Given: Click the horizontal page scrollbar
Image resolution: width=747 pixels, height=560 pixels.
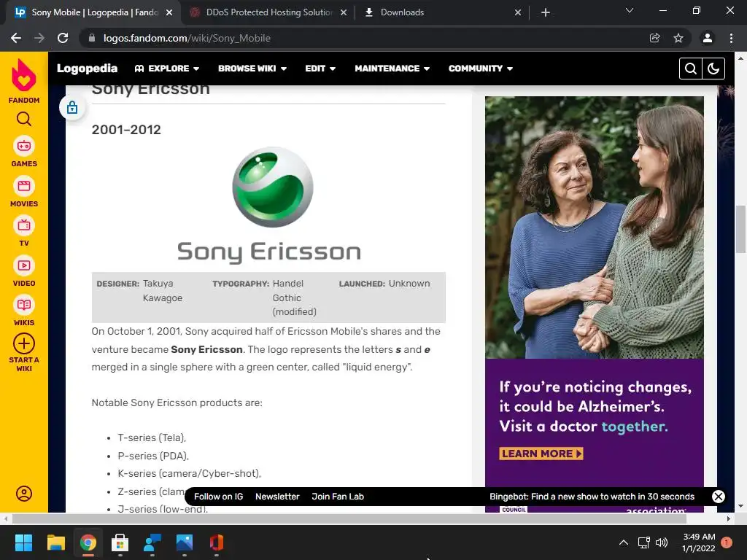Looking at the screenshot, I should [x=349, y=518].
